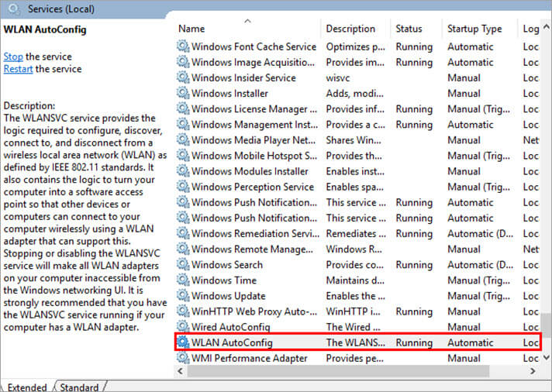Click the Windows License Manager gear icon
Viewport: 552px width, 392px height.
click(x=183, y=108)
